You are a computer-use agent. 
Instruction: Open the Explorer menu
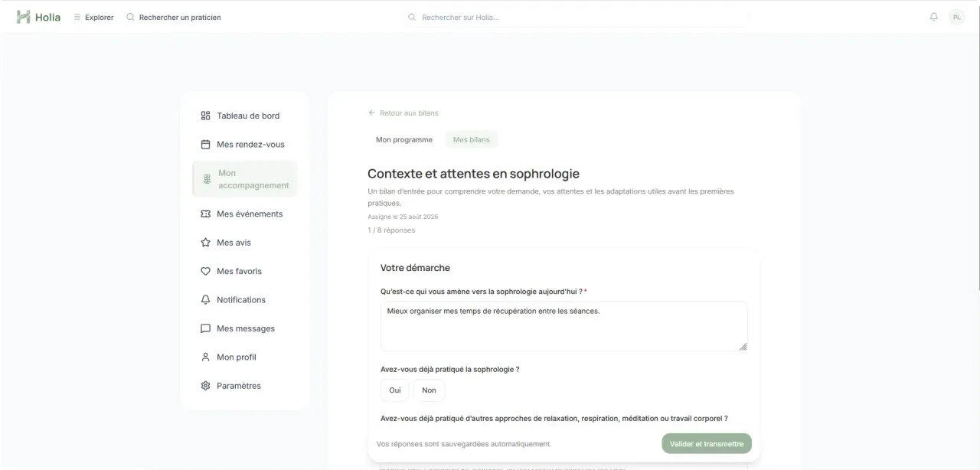click(93, 17)
